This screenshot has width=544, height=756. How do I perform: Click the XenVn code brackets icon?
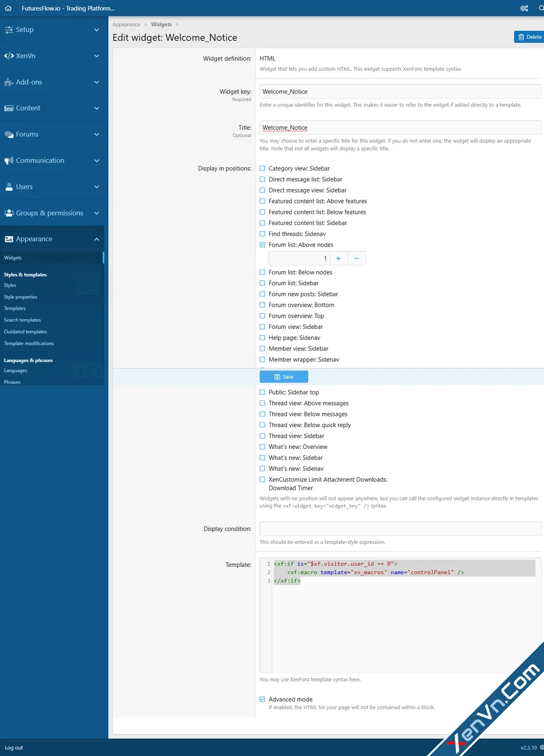tap(9, 56)
